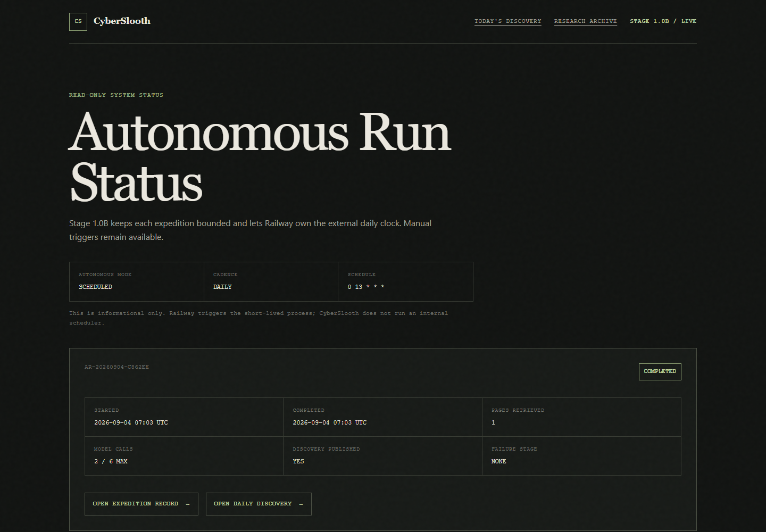Open the Research Archive link
Image resolution: width=766 pixels, height=532 pixels.
585,21
